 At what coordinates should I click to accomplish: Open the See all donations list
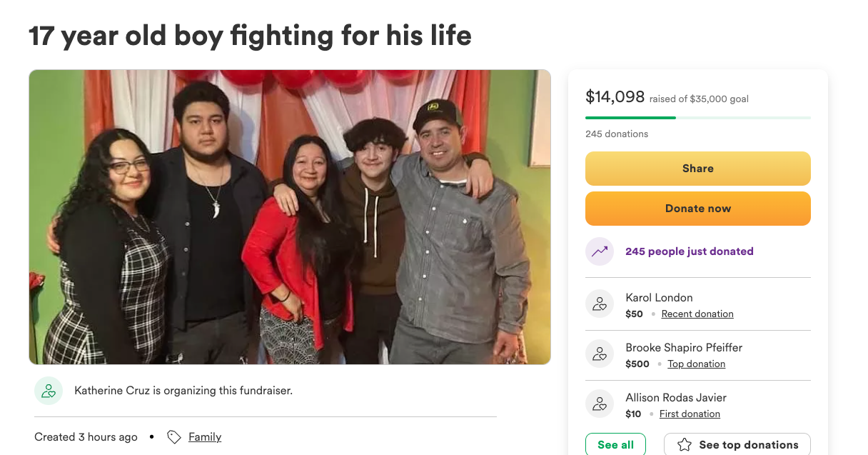pyautogui.click(x=615, y=445)
